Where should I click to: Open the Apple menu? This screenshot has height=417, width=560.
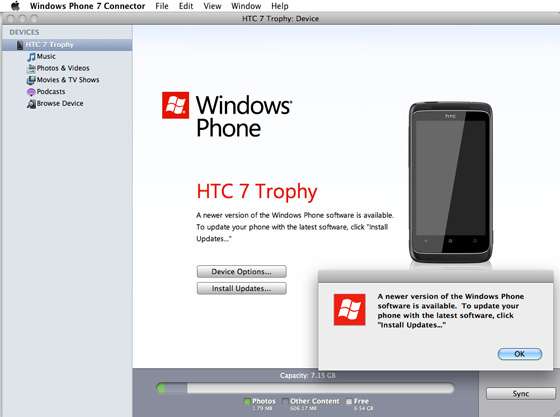click(15, 6)
